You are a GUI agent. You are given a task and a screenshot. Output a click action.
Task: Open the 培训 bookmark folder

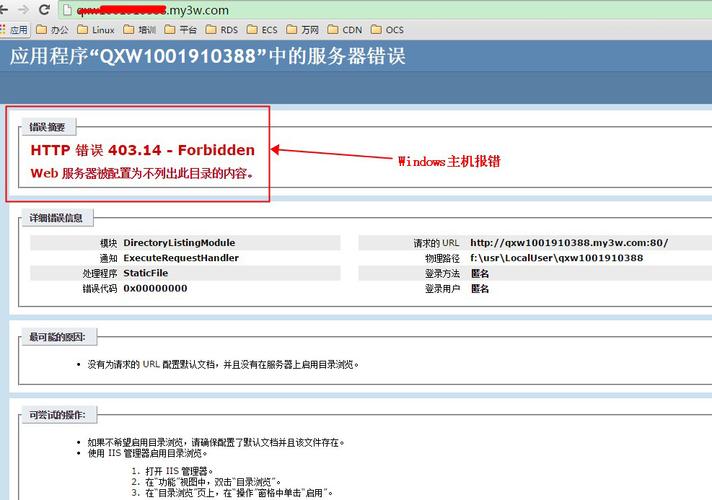point(140,30)
